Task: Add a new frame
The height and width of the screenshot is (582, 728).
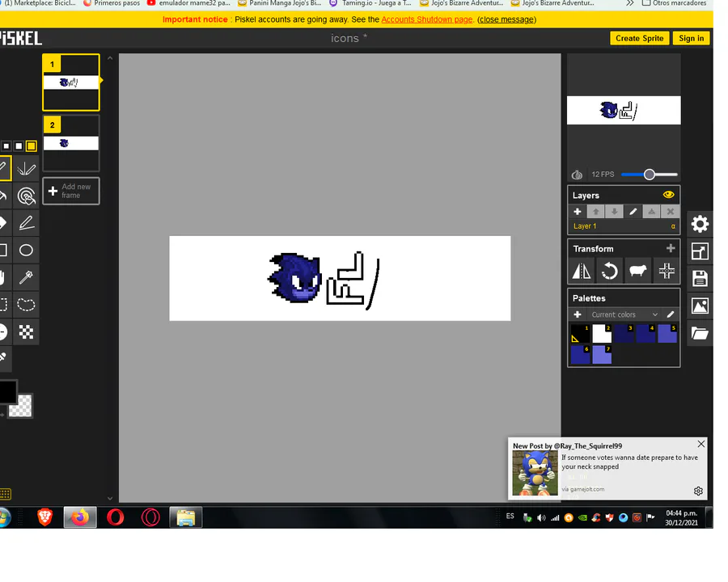Action: tap(71, 191)
